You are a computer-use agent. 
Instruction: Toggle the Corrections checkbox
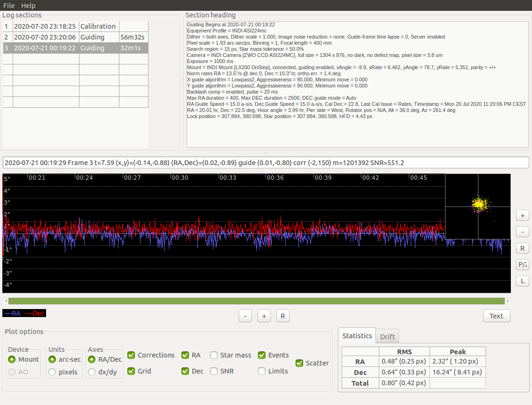pyautogui.click(x=131, y=355)
